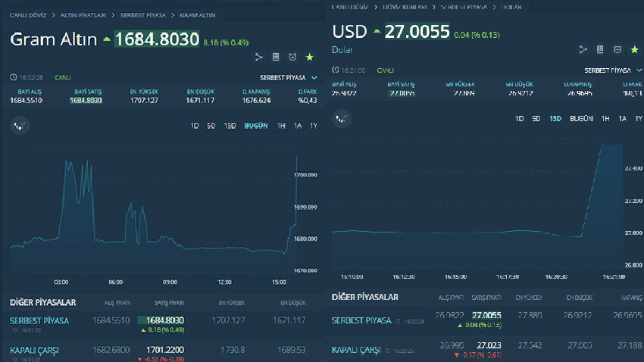The width and height of the screenshot is (644, 362).
Task: Toggle the favorite star for Gram Altın
Action: click(x=309, y=57)
